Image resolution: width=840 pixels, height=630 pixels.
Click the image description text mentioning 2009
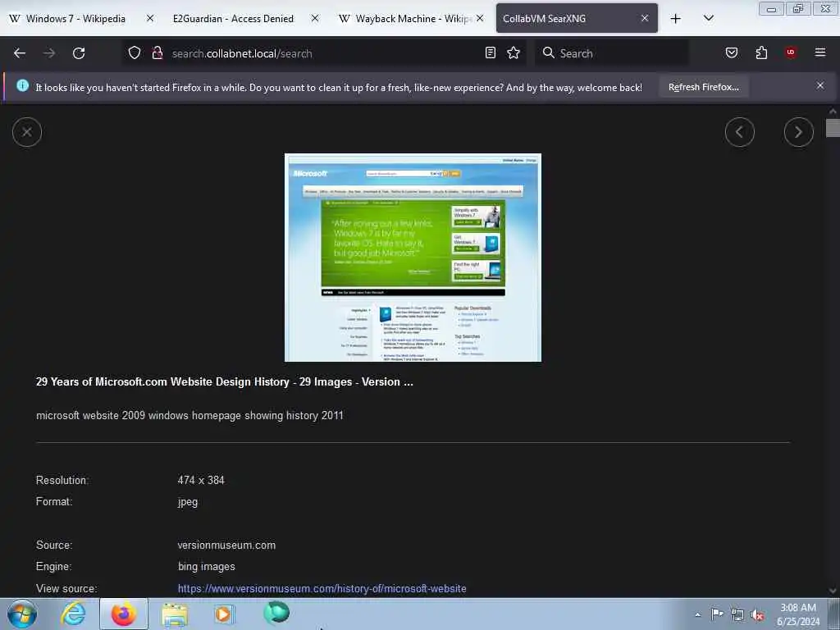click(x=189, y=416)
